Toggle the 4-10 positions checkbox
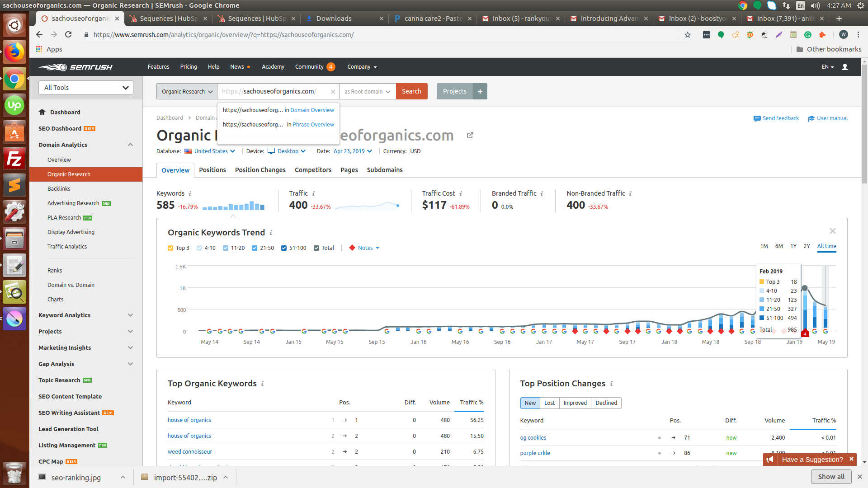Viewport: 868px width, 488px height. [x=199, y=248]
